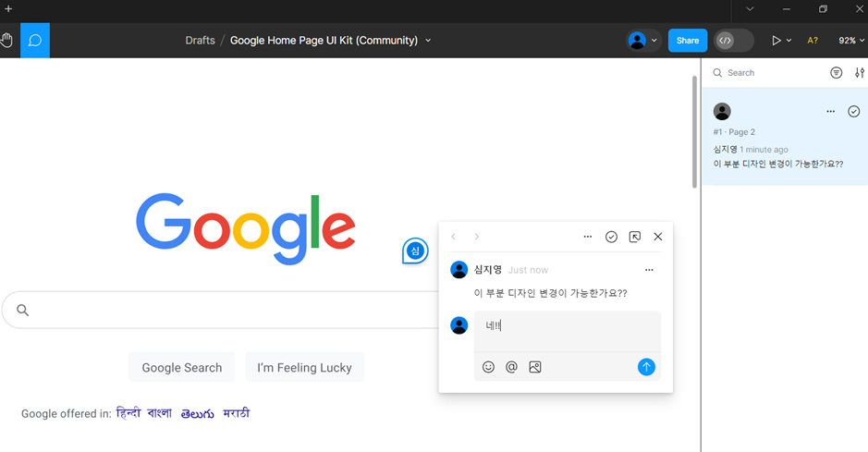Open thread more options in popup header
This screenshot has height=452, width=868.
point(588,237)
